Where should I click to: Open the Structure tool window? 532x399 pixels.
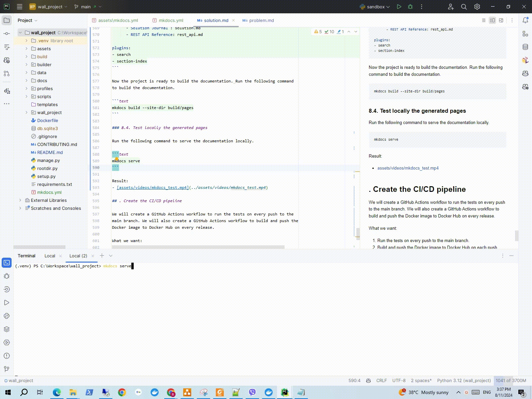(x=7, y=47)
